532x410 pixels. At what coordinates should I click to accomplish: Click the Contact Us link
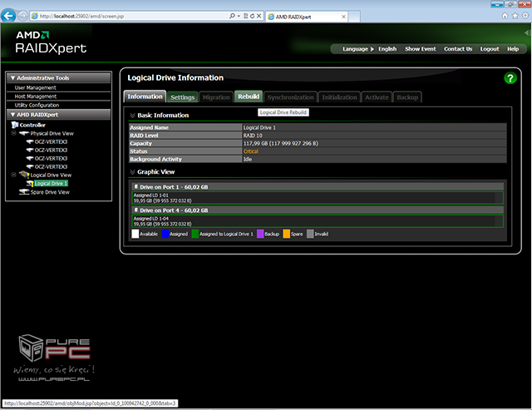[458, 49]
